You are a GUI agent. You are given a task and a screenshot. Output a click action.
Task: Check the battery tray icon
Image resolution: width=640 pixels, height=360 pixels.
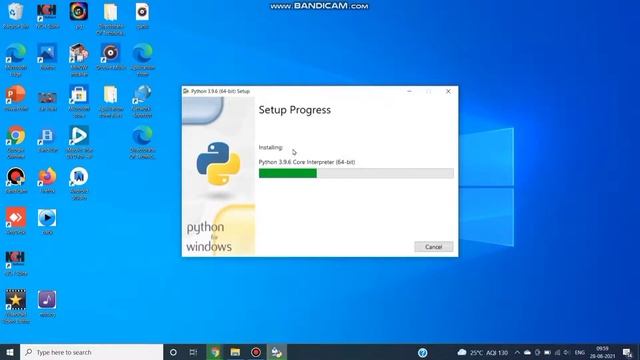(x=547, y=352)
